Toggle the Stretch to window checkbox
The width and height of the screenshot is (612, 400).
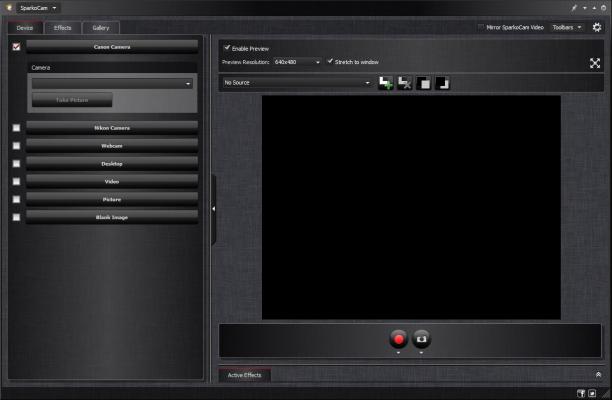pos(330,61)
